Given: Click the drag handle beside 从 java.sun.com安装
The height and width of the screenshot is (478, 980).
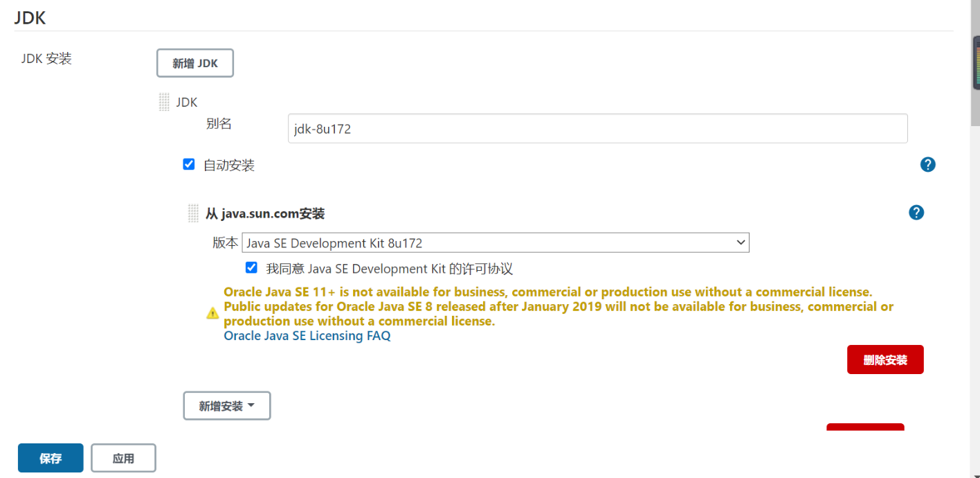Looking at the screenshot, I should coord(194,213).
